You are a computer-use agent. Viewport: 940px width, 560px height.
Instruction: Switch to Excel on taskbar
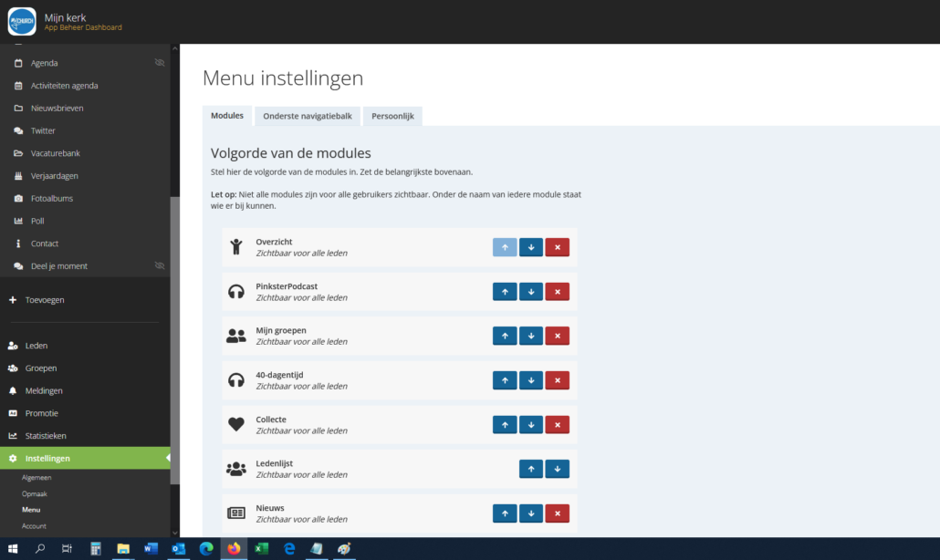tap(261, 549)
